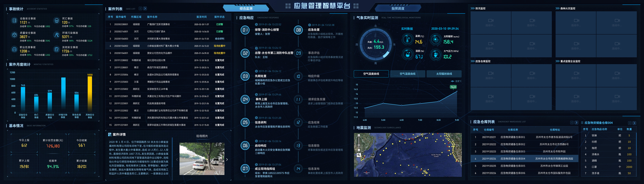Click the 环境污染事故 wave icon
Viewport: 644px width, 184px height.
56,35
